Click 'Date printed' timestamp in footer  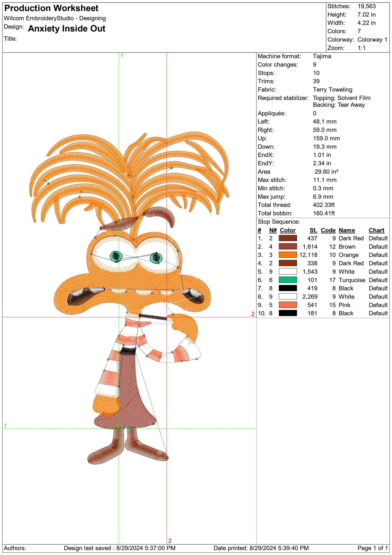point(261,548)
